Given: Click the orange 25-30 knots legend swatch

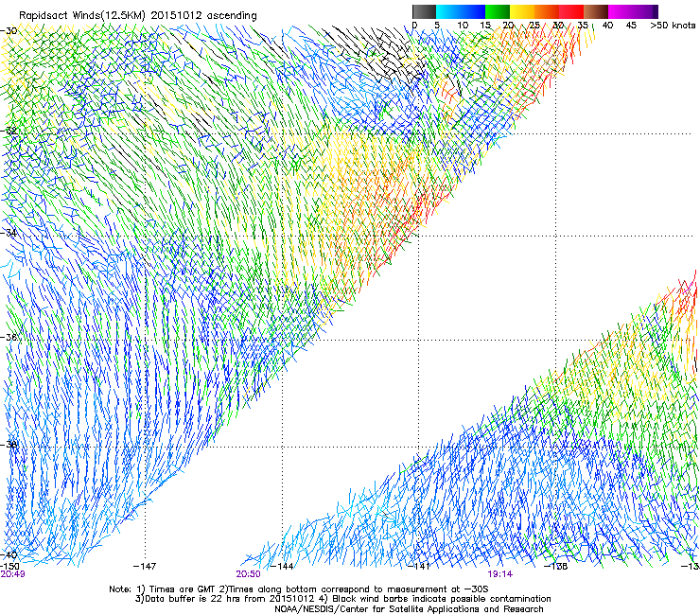Looking at the screenshot, I should (547, 11).
